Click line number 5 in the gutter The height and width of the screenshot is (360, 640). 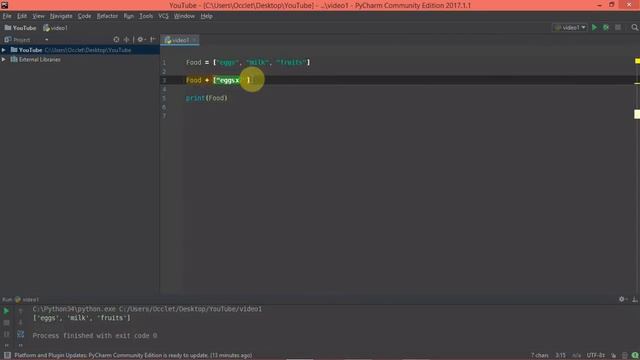point(164,98)
